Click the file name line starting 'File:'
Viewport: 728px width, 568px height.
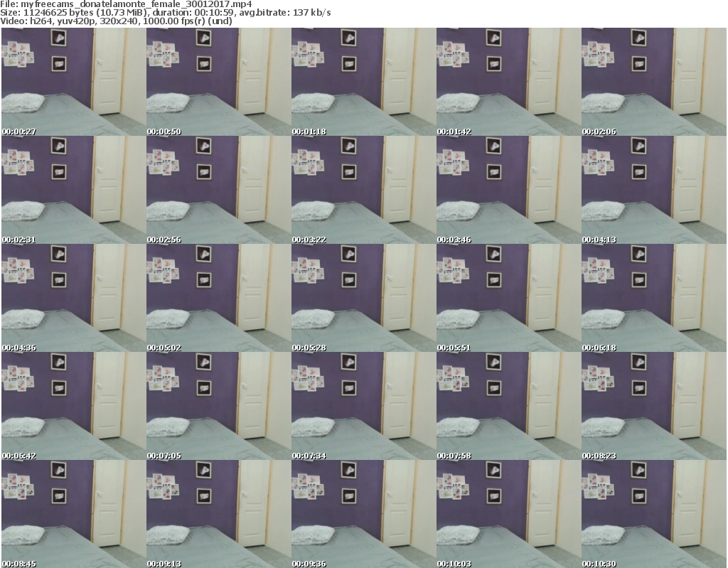[x=127, y=4]
